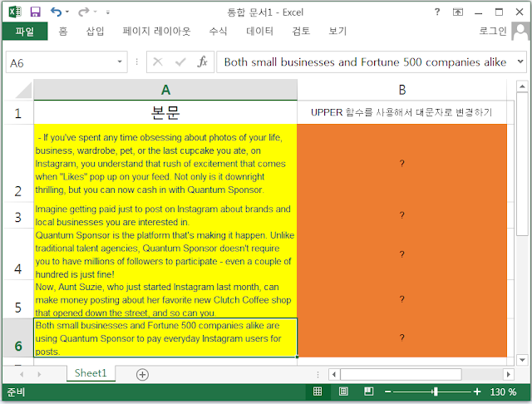This screenshot has height=404, width=532.
Task: Expand the formula bar chevron
Action: pos(520,62)
